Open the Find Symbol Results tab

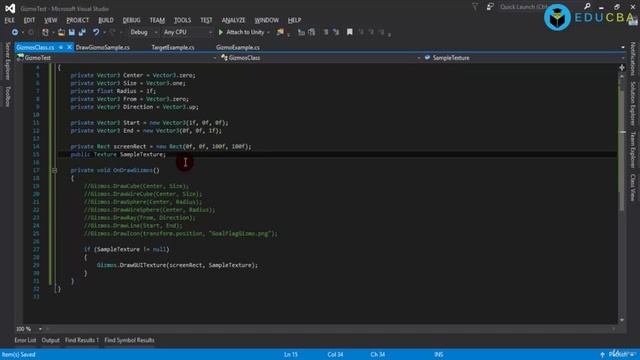tap(129, 340)
